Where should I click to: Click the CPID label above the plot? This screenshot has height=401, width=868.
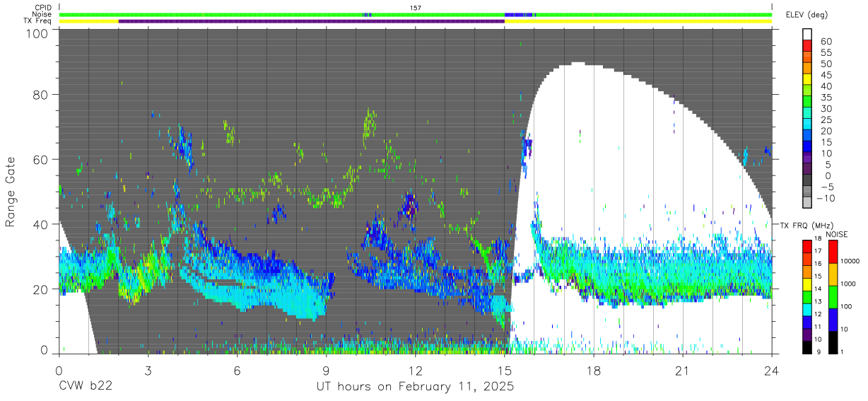click(44, 8)
